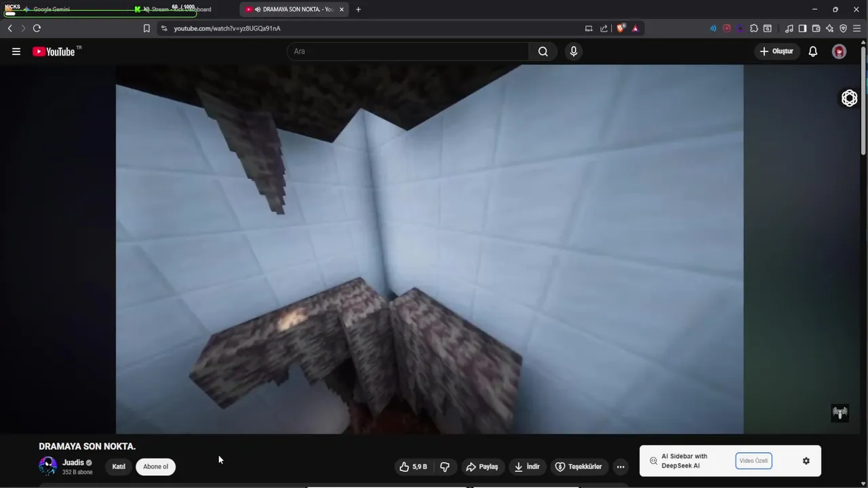Like the video (5,9 B)
This screenshot has width=868, height=488.
click(x=414, y=467)
